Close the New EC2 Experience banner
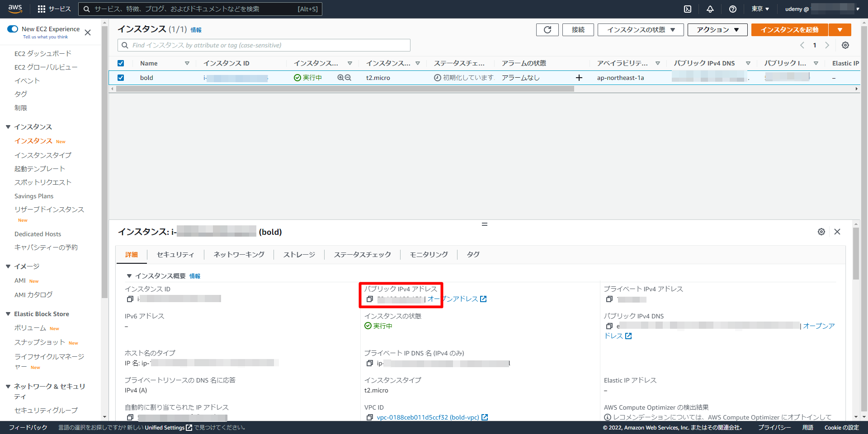 click(88, 33)
